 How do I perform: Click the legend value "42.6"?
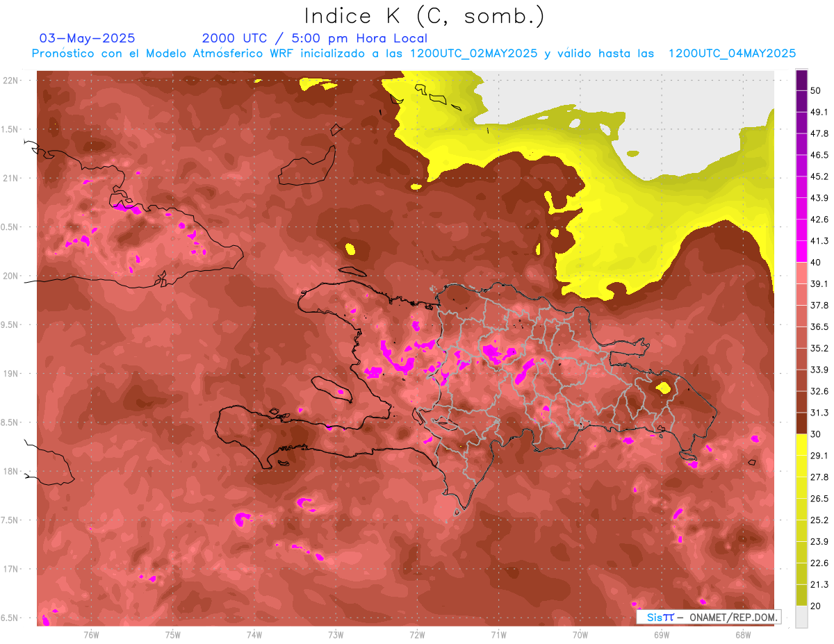[819, 220]
